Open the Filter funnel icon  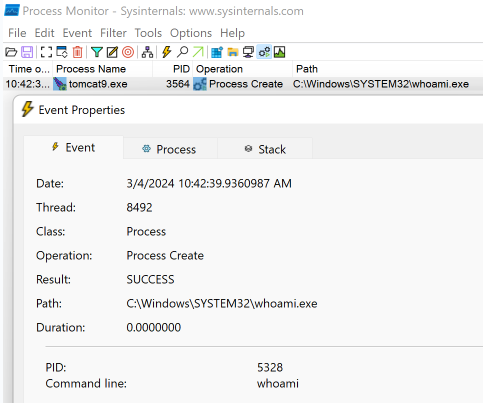97,52
